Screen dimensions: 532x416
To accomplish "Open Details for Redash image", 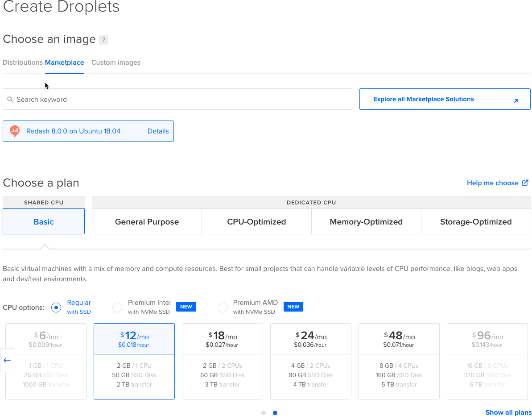I will click(x=158, y=131).
